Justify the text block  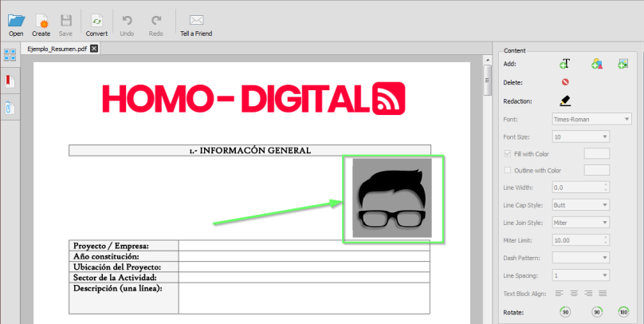603,294
